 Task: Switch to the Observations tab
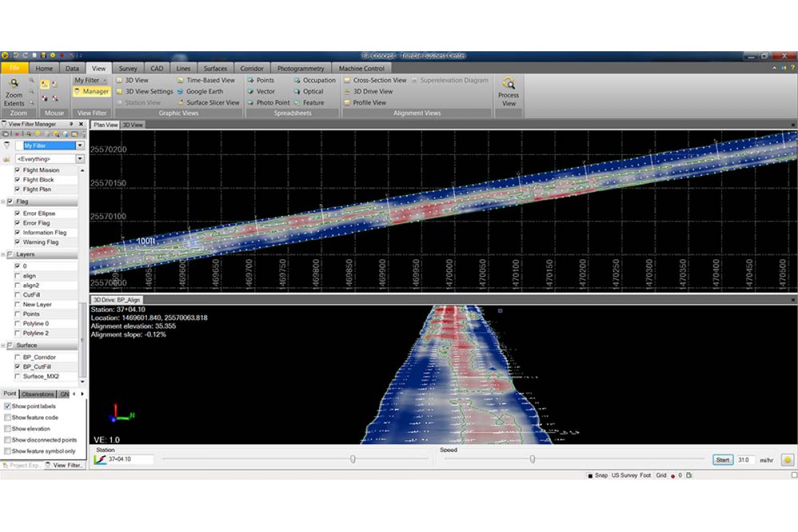38,394
